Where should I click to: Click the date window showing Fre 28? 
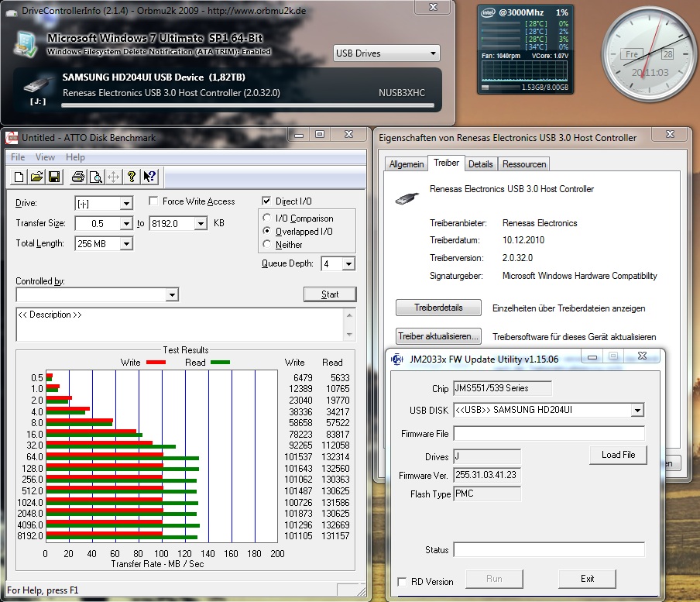pyautogui.click(x=647, y=54)
